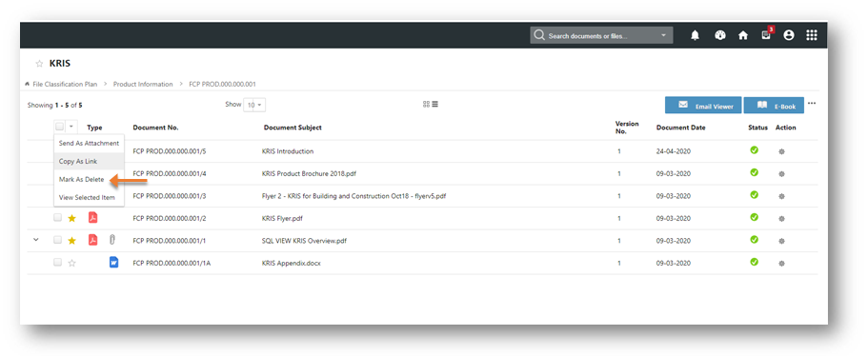Click the search magnifier icon
Viewport: 868px width, 356px height.
(539, 35)
